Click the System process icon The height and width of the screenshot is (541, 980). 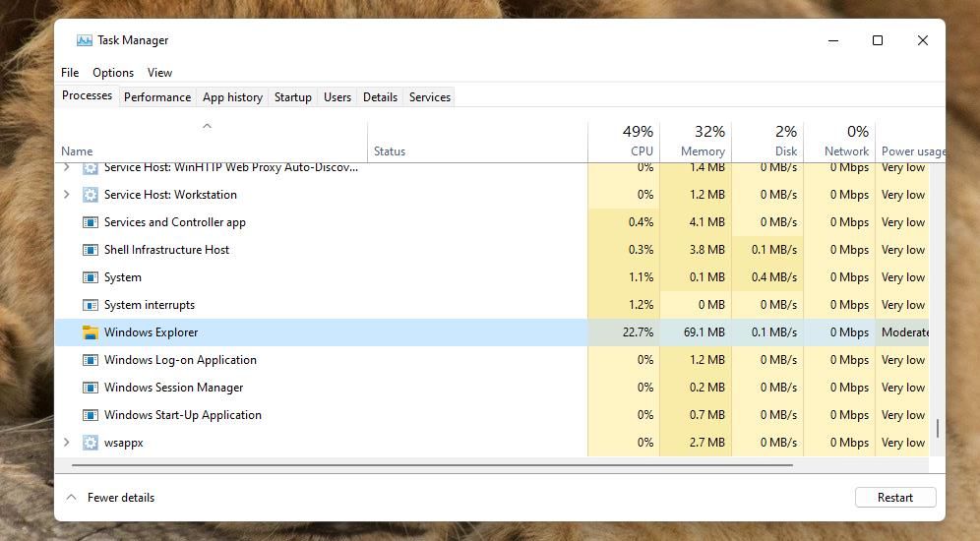click(x=91, y=277)
